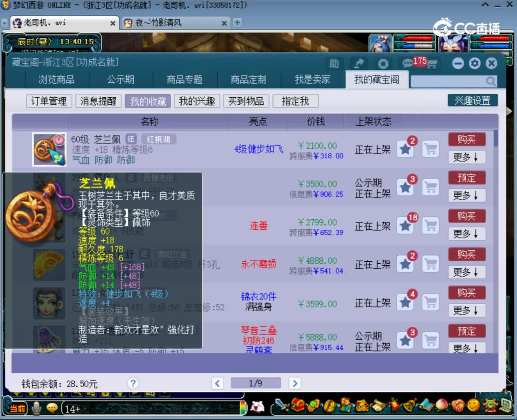Viewport: 517px width, 420px height.
Task: Click the 消息提醒 button
Action: coord(98,101)
